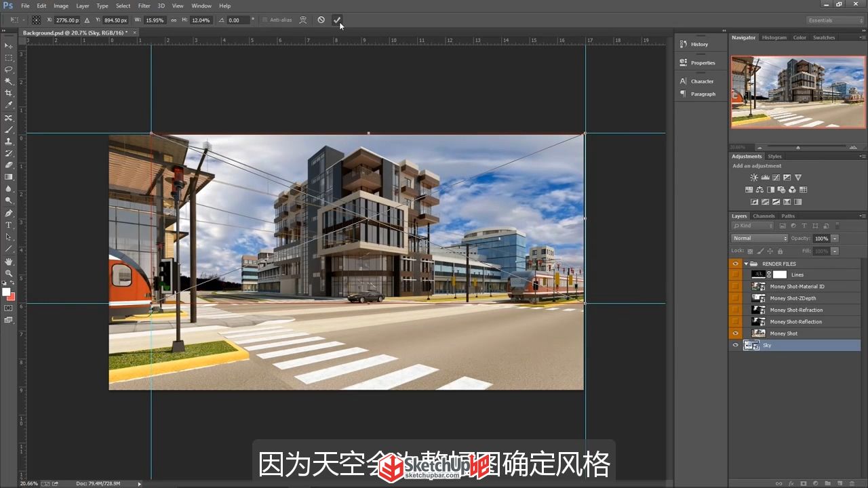The image size is (868, 488).
Task: Select the Clone Stamp tool
Action: point(9,141)
